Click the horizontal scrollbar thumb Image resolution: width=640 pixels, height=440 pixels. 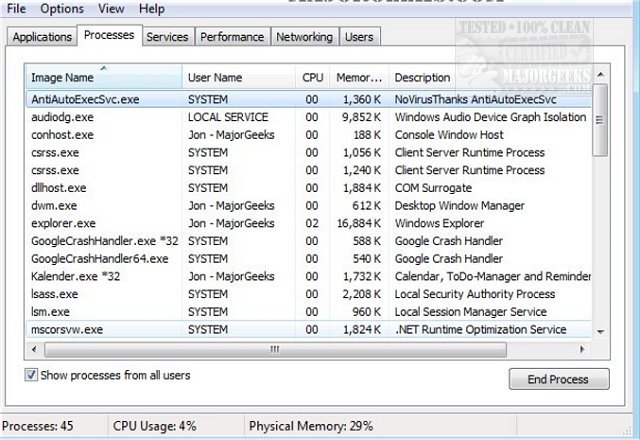point(275,349)
